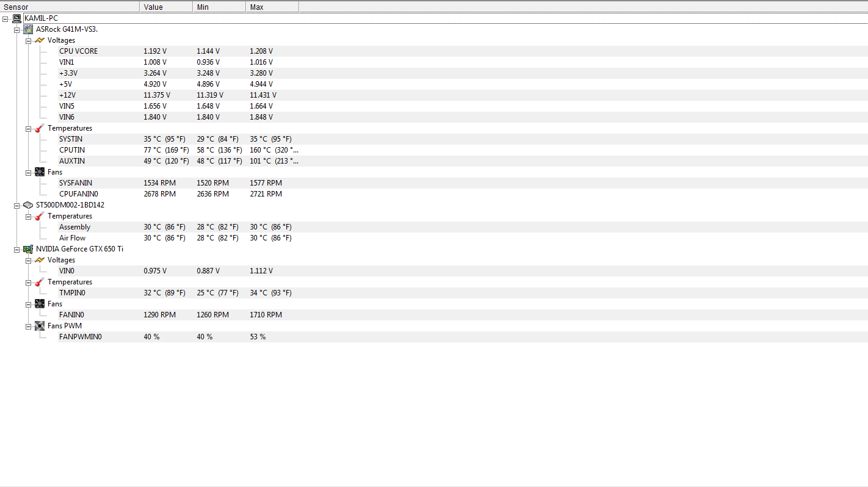Click CPUFANIN0 value 2678 RPM
The width and height of the screenshot is (868, 487).
click(159, 194)
